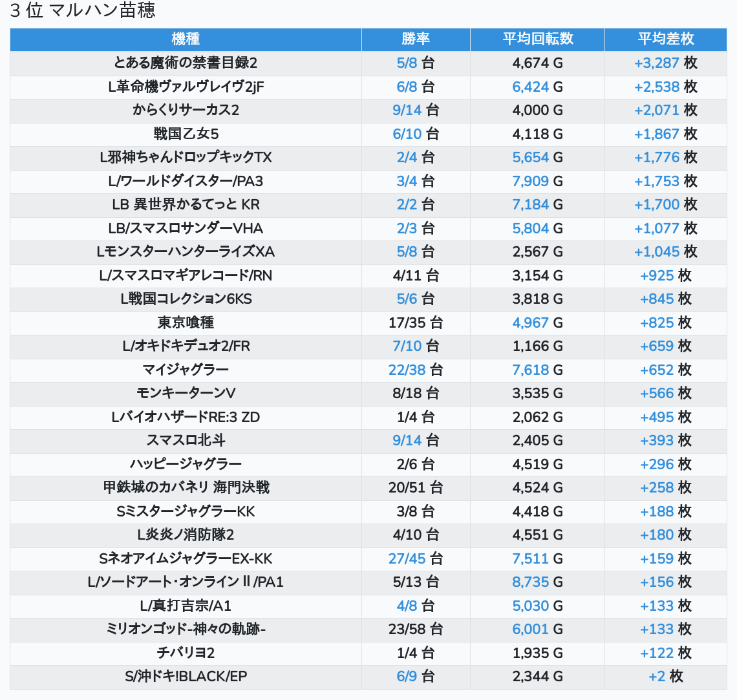
Task: Click the heading 3 位 マルハン苗穂
Action: pos(82,10)
